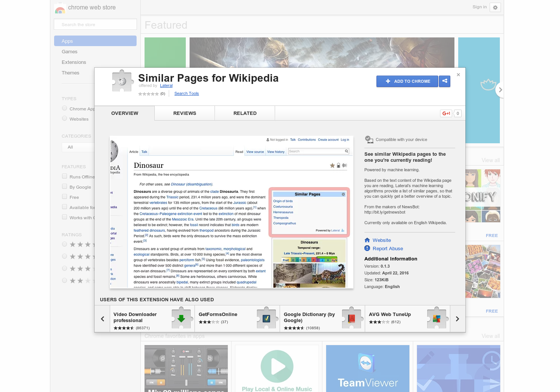Open AVG Web TuneUp extension icon
Image resolution: width=560 pixels, height=392 pixels.
[x=437, y=318]
